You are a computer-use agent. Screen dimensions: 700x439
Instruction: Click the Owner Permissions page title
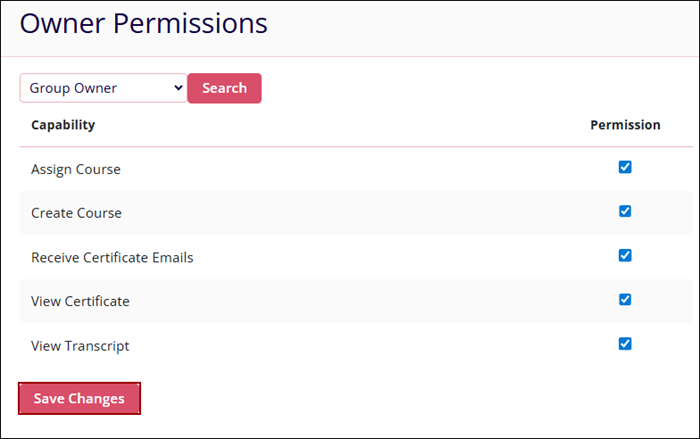click(144, 24)
